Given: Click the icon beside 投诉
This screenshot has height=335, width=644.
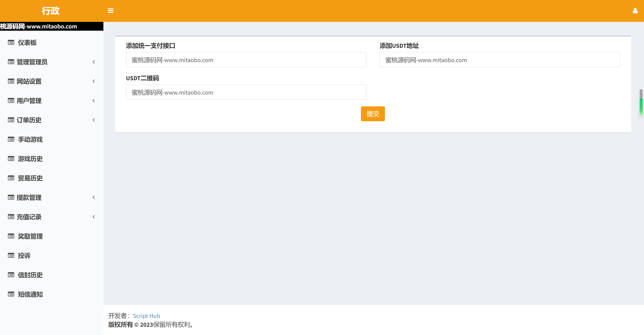Looking at the screenshot, I should tap(11, 256).
